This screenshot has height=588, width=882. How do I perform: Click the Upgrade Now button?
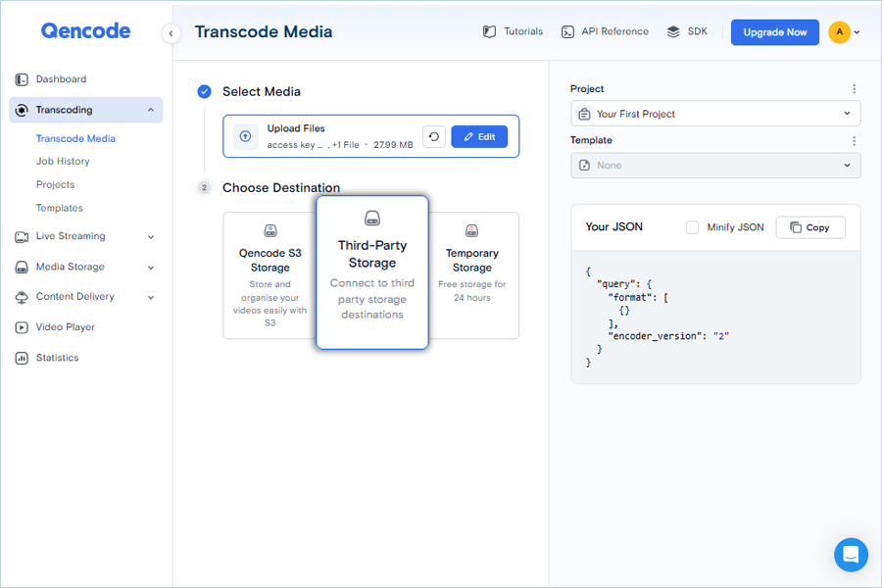[774, 32]
